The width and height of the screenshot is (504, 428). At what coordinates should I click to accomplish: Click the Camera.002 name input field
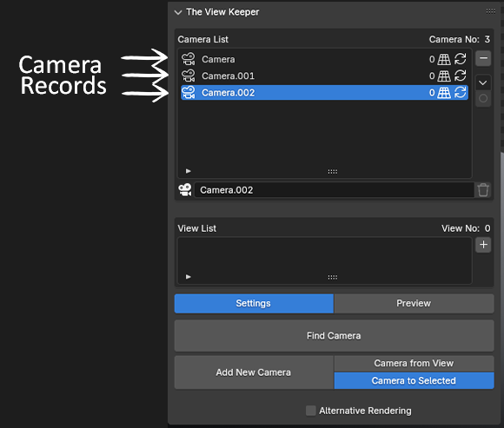(x=335, y=190)
